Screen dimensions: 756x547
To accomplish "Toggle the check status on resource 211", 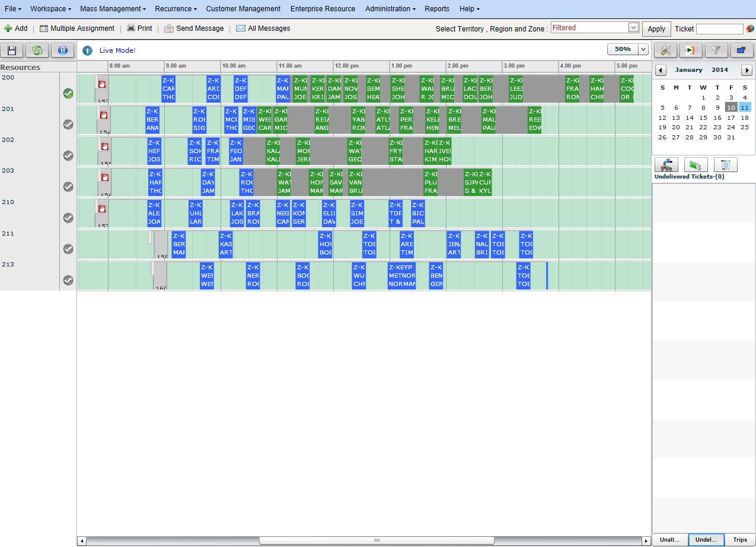I will pos(68,249).
